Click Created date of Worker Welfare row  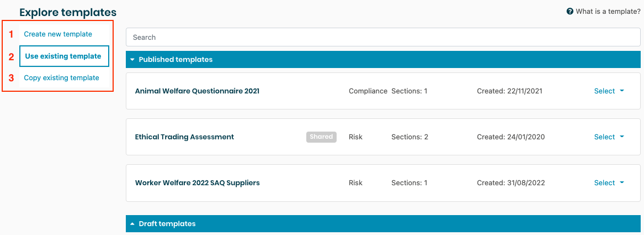(x=511, y=183)
